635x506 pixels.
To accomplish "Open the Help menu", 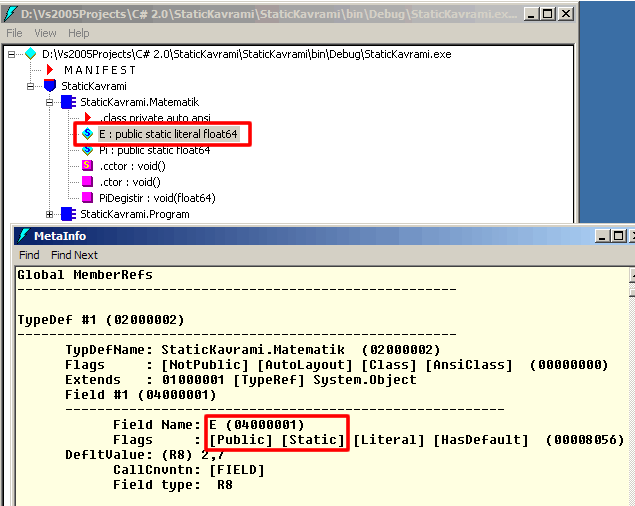I will click(79, 33).
